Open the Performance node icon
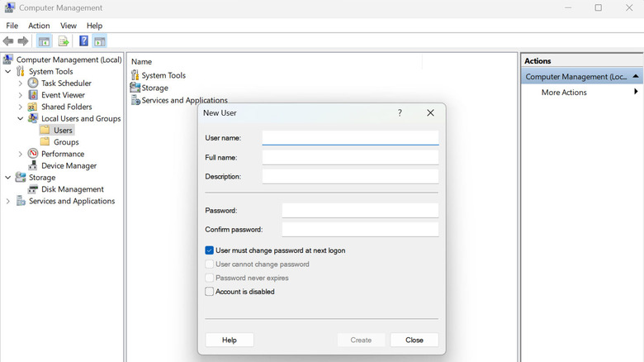 point(33,154)
